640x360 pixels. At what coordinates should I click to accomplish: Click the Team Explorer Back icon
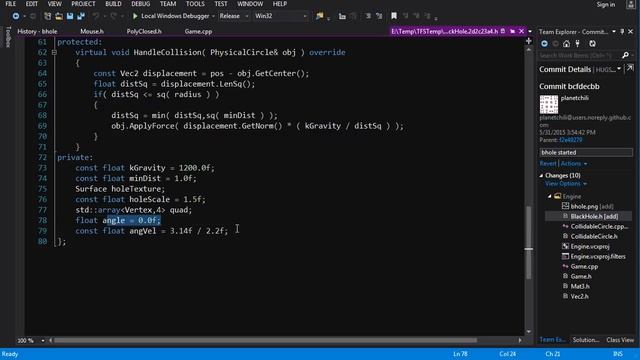(x=544, y=43)
